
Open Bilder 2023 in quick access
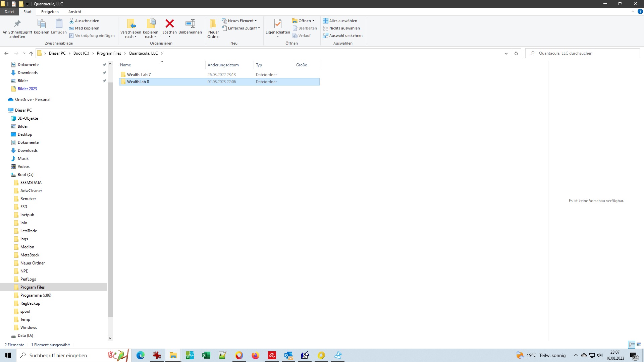[27, 89]
